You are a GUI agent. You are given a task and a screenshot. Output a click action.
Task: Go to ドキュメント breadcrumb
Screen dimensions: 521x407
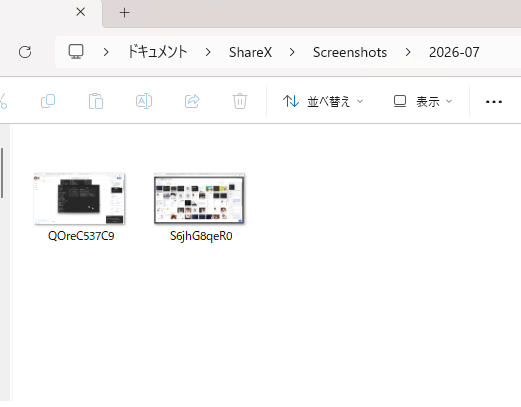point(157,52)
